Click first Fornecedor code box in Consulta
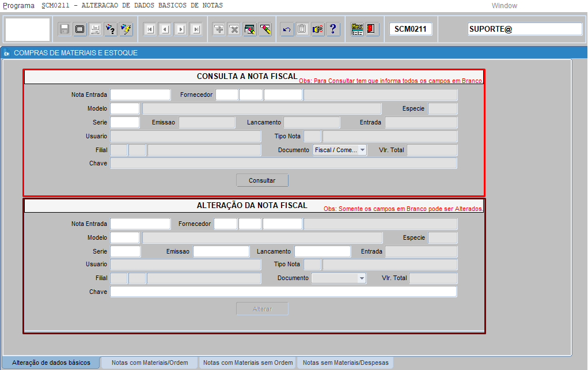The width and height of the screenshot is (588, 370). (x=227, y=95)
